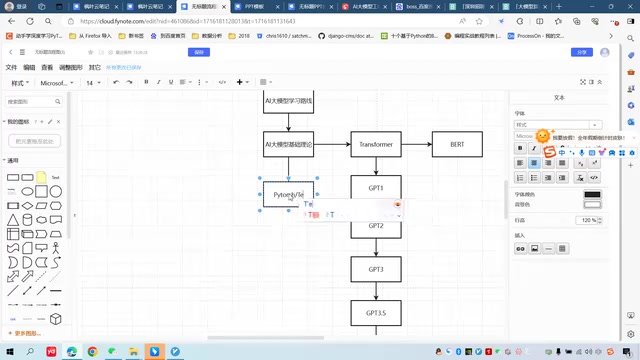640x360 pixels.
Task: Set center text alignment in right panel
Action: pos(534,163)
